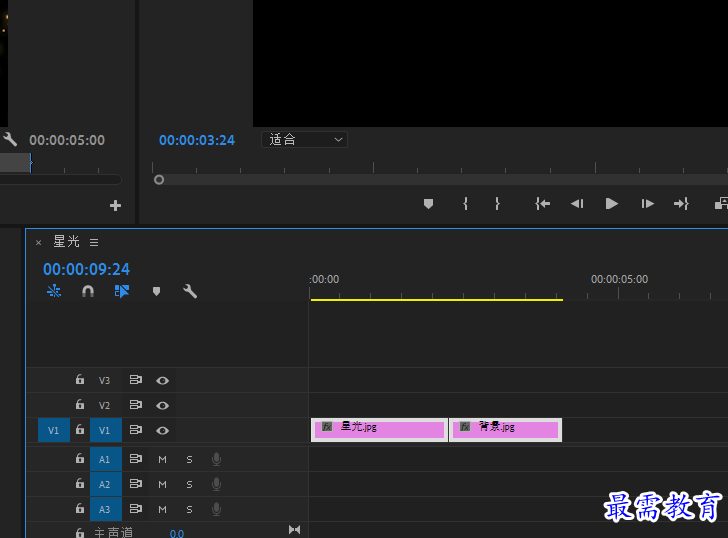Toggle V1 track targeting

coord(104,430)
